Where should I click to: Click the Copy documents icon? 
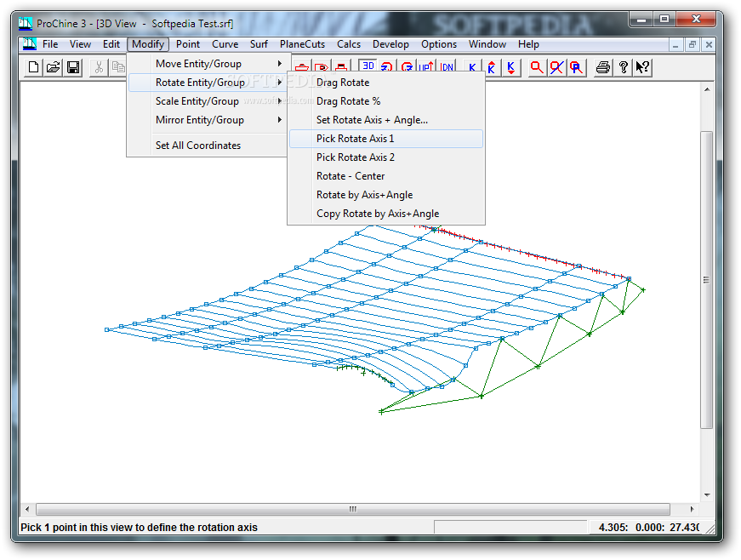click(x=117, y=67)
